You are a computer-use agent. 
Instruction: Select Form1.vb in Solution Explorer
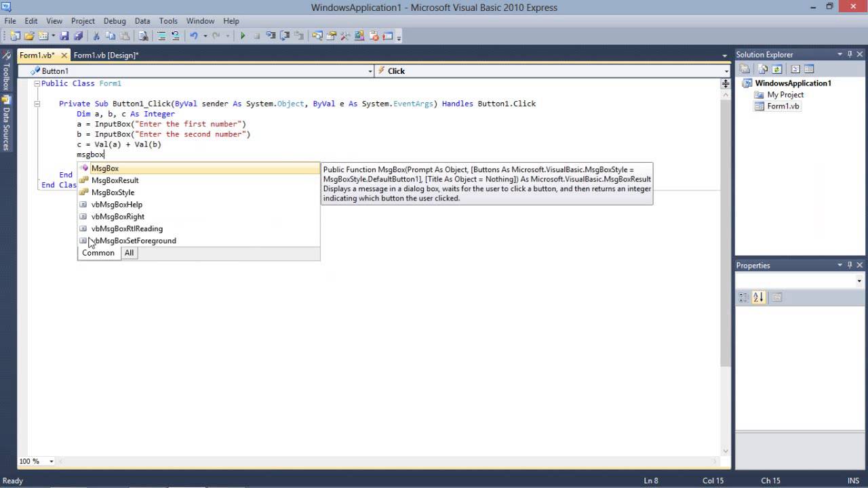tap(783, 106)
